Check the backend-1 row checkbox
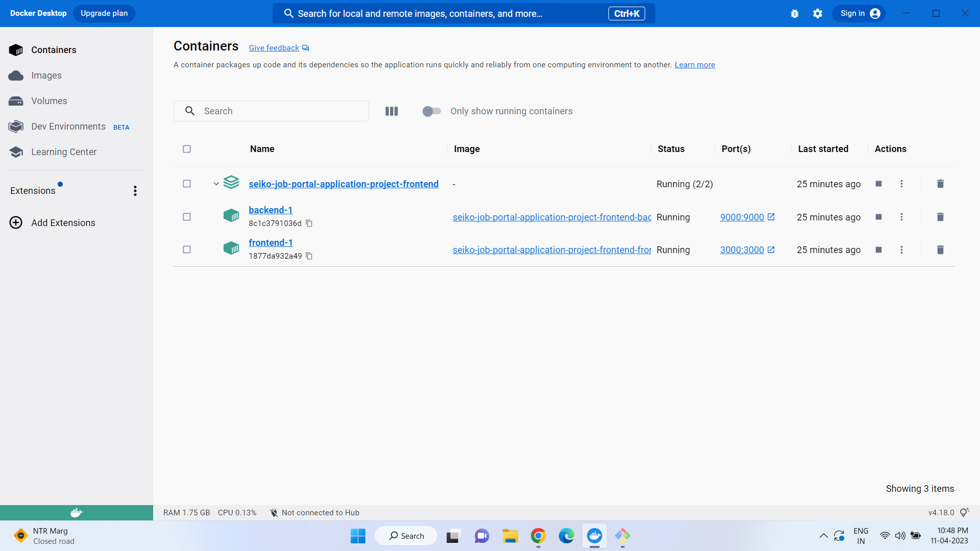The image size is (980, 551). coord(186,217)
